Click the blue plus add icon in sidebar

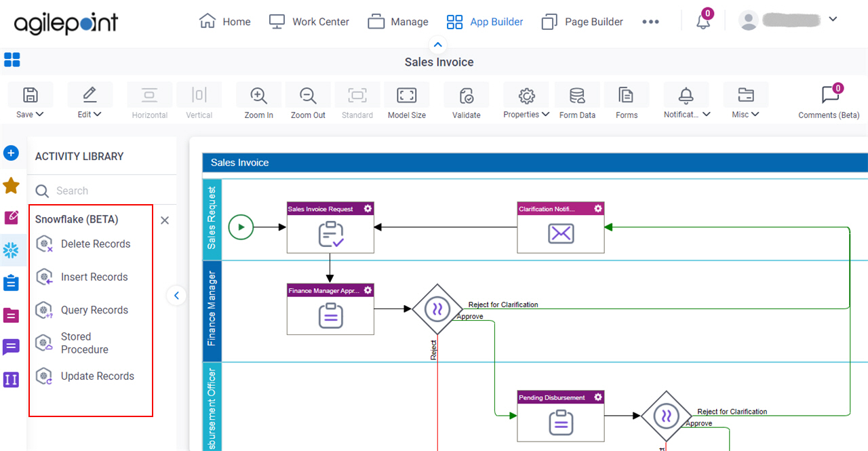(x=11, y=153)
